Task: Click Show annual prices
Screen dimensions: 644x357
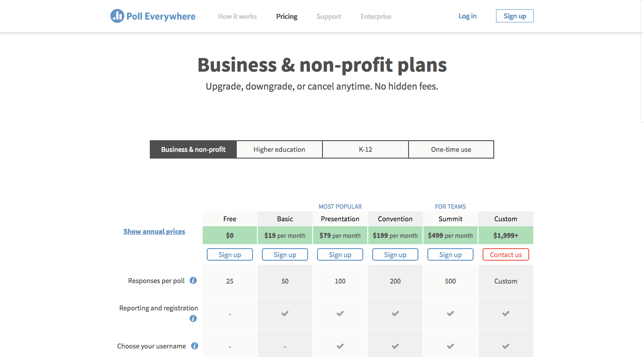Action: click(x=154, y=231)
